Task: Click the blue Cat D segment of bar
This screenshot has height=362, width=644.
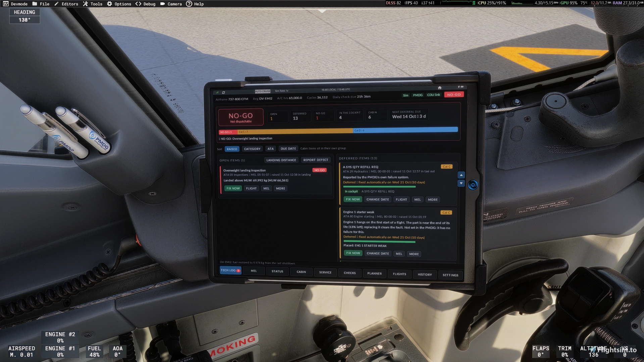Action: point(405,130)
